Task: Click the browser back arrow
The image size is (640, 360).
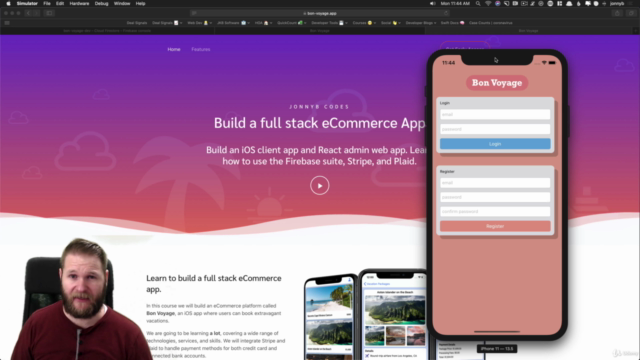Action: [x=29, y=13]
